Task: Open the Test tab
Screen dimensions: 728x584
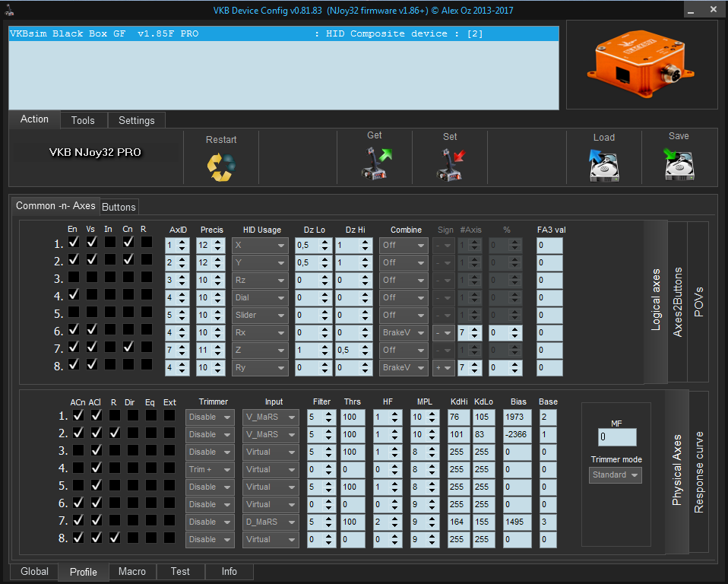Action: 180,572
